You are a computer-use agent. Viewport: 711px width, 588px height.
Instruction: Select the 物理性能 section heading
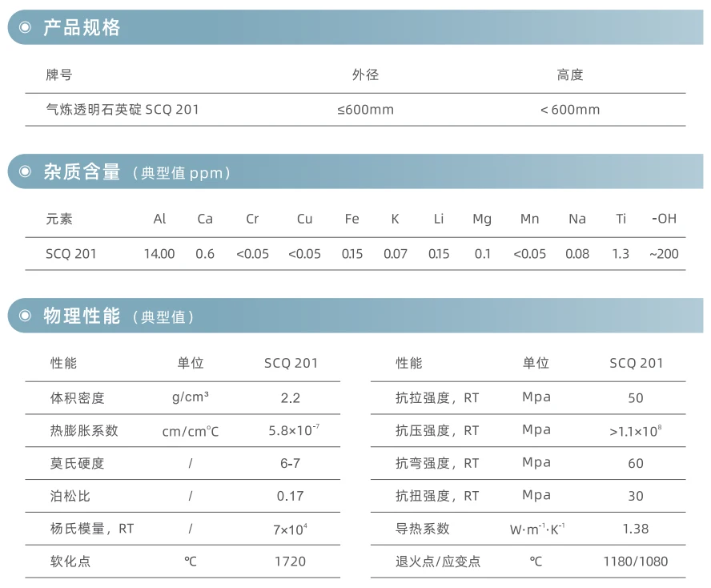(82, 316)
